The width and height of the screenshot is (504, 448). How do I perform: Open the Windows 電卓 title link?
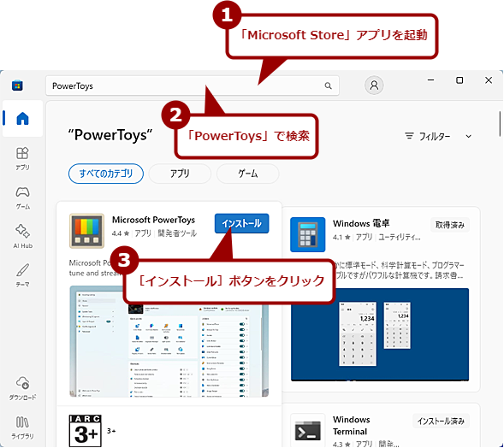click(361, 223)
